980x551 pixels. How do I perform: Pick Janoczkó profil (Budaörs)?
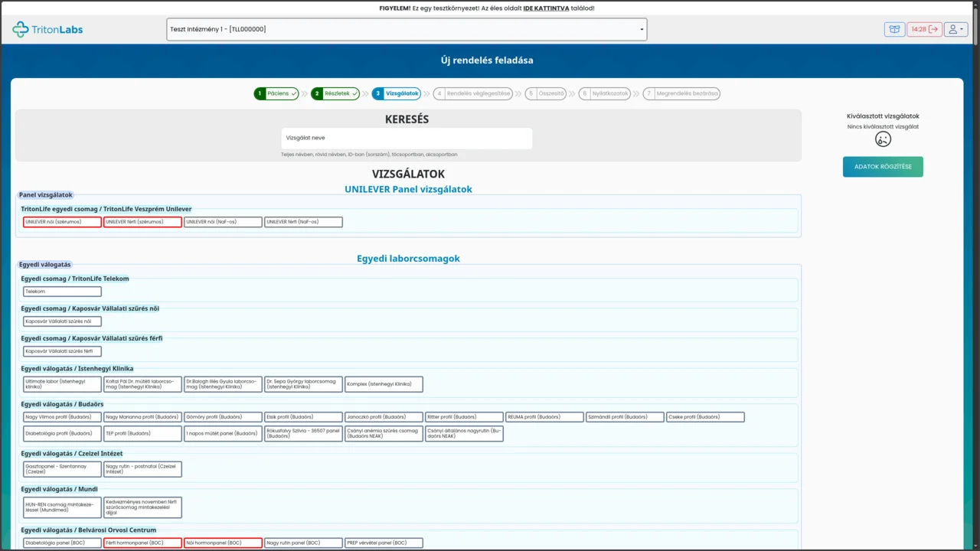[x=384, y=417]
